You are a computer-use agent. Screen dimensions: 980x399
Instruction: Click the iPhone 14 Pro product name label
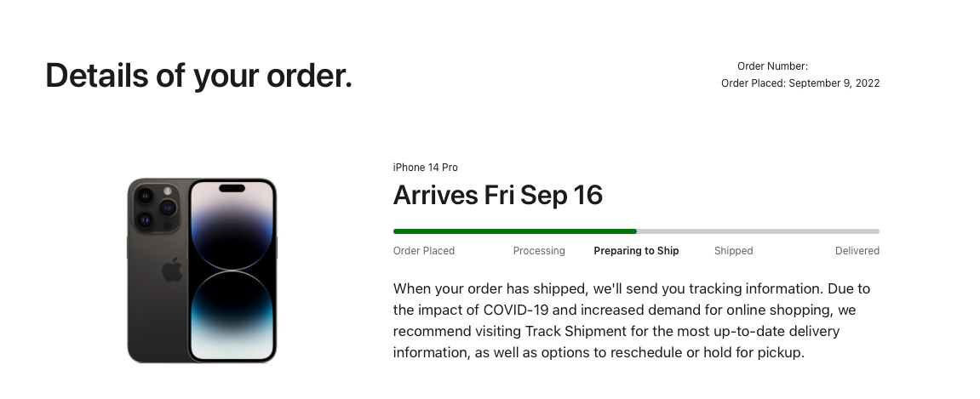coord(425,168)
